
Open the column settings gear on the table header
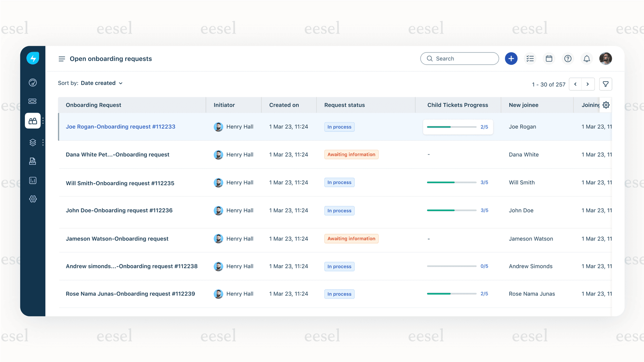tap(606, 105)
